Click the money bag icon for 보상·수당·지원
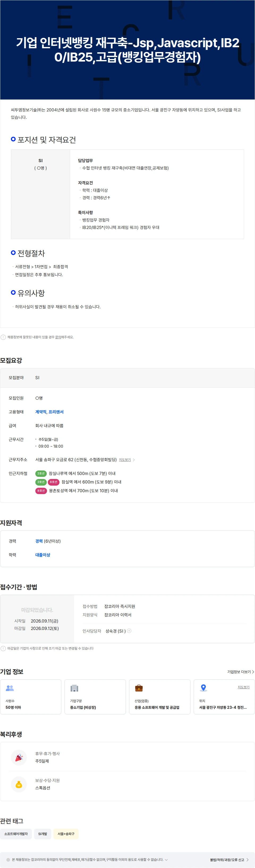Screen dimensions: 255x868 point(19,784)
